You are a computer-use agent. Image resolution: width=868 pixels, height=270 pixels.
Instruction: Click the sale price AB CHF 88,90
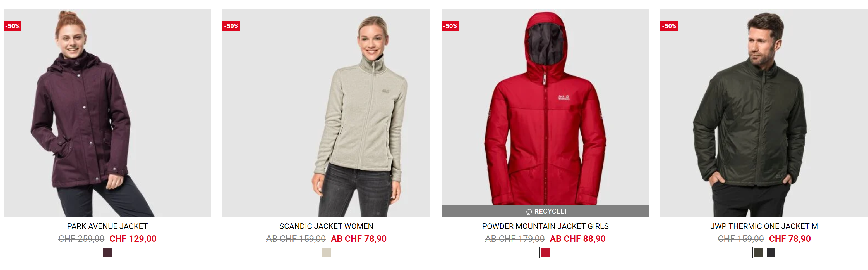pyautogui.click(x=577, y=239)
